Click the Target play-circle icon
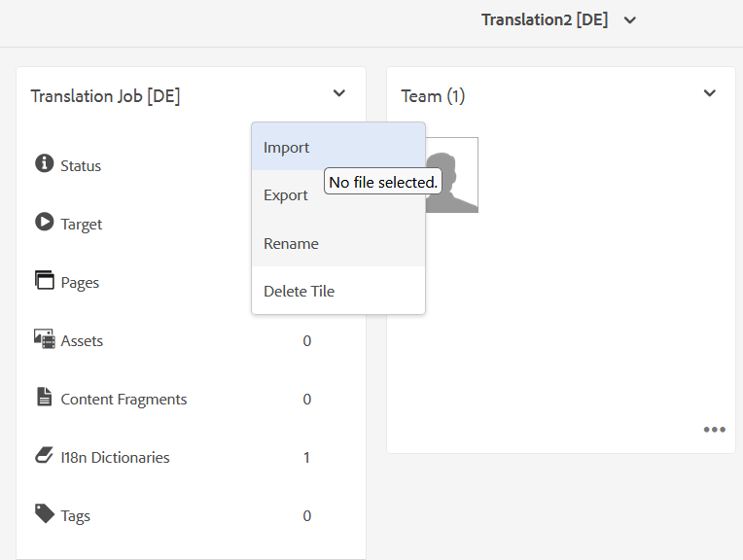This screenshot has height=560, width=743. tap(44, 223)
